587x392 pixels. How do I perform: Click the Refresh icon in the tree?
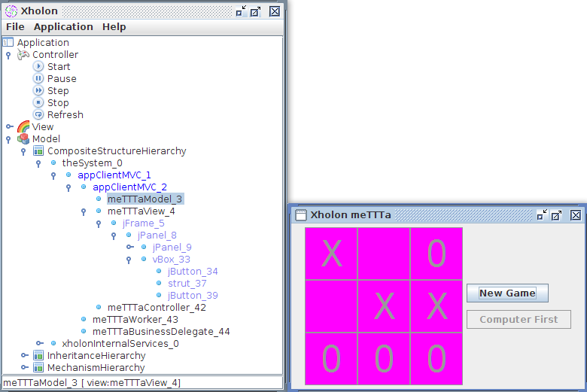click(x=39, y=115)
